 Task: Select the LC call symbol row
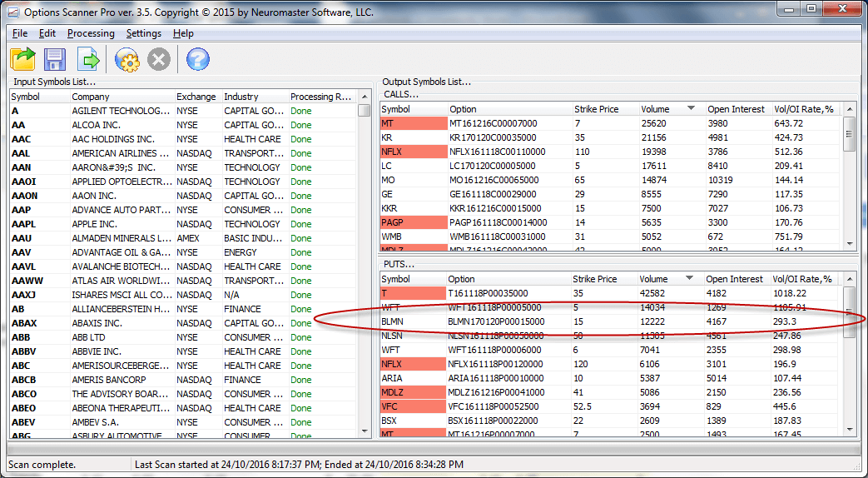(x=611, y=166)
